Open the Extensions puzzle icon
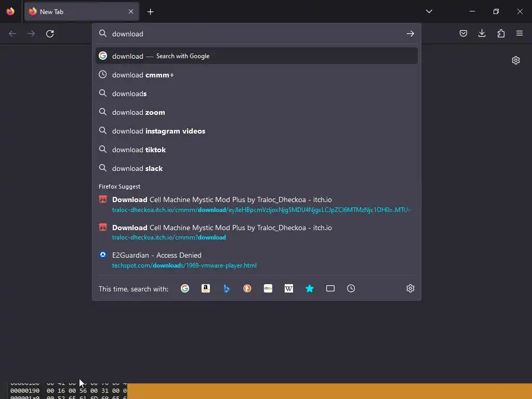The width and height of the screenshot is (532, 399). (501, 33)
